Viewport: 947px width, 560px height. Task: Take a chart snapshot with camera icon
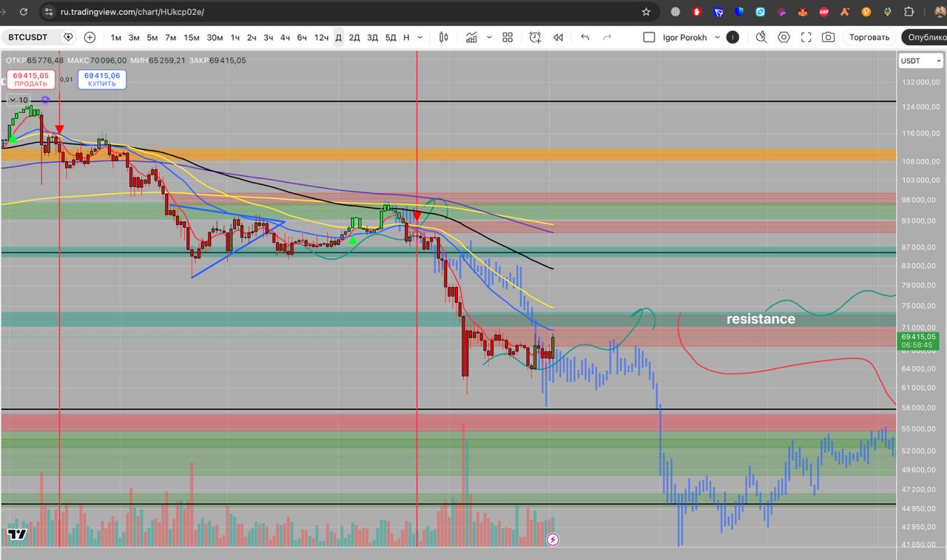pyautogui.click(x=829, y=38)
